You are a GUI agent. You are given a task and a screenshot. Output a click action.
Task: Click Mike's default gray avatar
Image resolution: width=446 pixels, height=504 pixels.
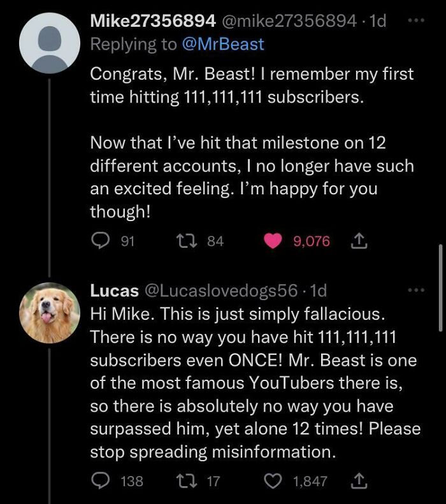click(50, 42)
